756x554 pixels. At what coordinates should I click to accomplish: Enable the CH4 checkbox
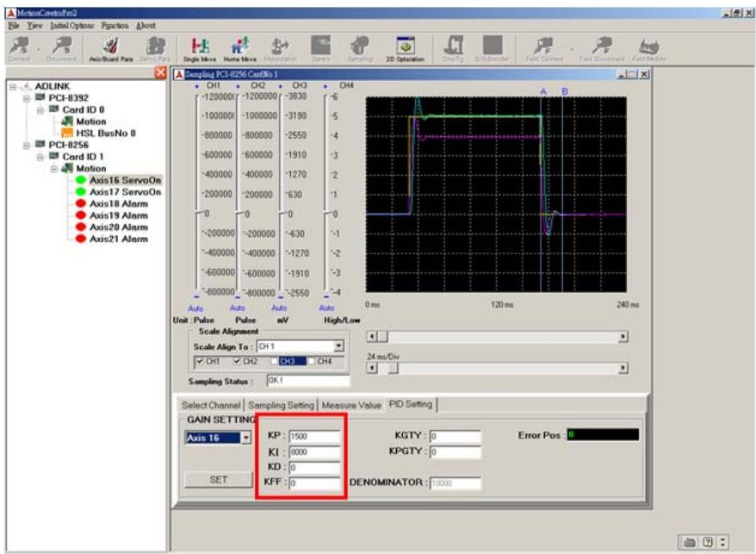pos(312,361)
